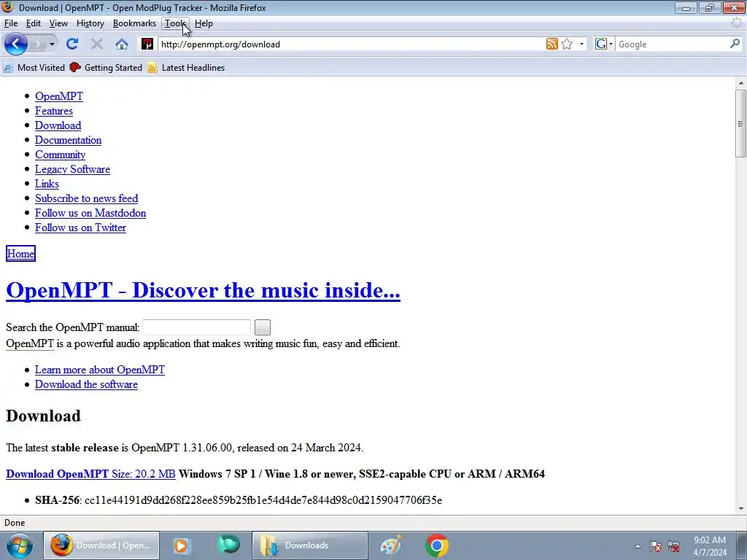Click the Firefox icon in the title bar
This screenshot has height=560, width=747.
pos(7,7)
